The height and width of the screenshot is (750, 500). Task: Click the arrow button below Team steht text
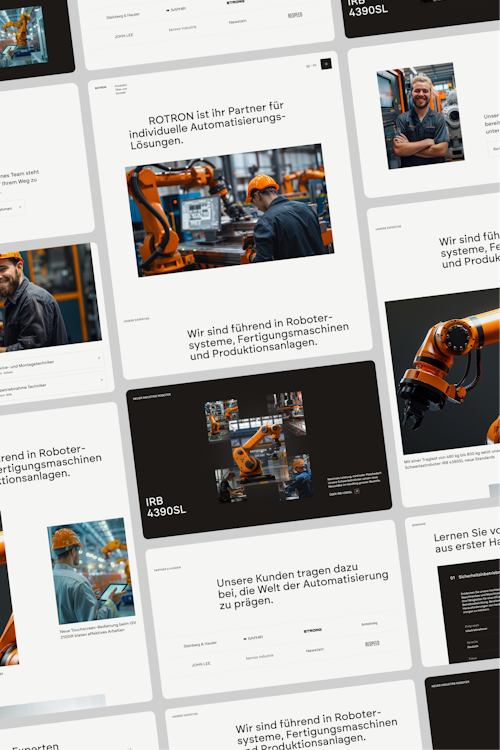(11, 208)
